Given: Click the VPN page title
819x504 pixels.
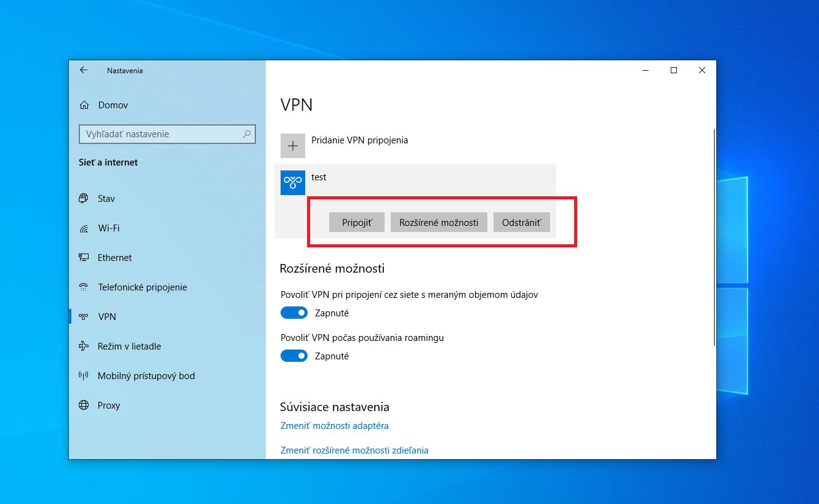Looking at the screenshot, I should pos(297,105).
